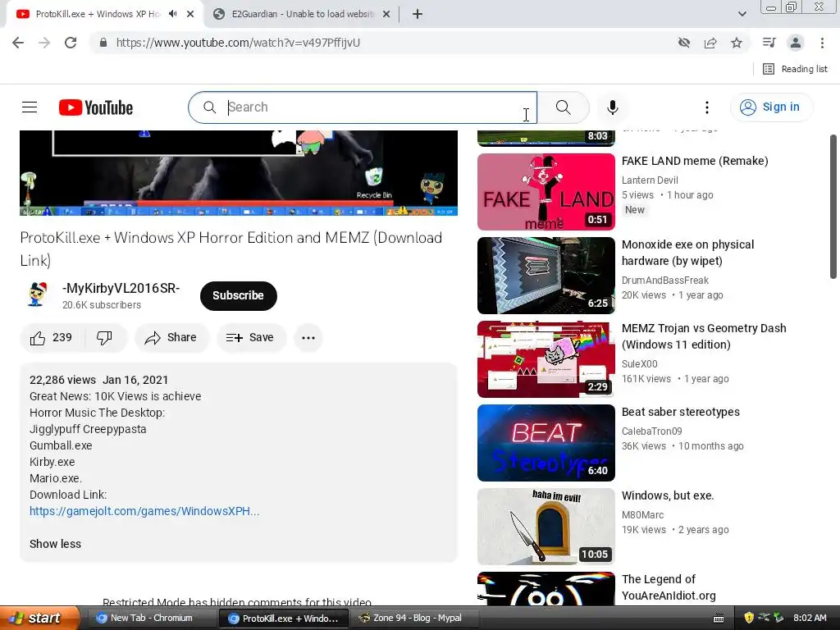Open the Windows start menu
840x630 pixels.
(39, 618)
